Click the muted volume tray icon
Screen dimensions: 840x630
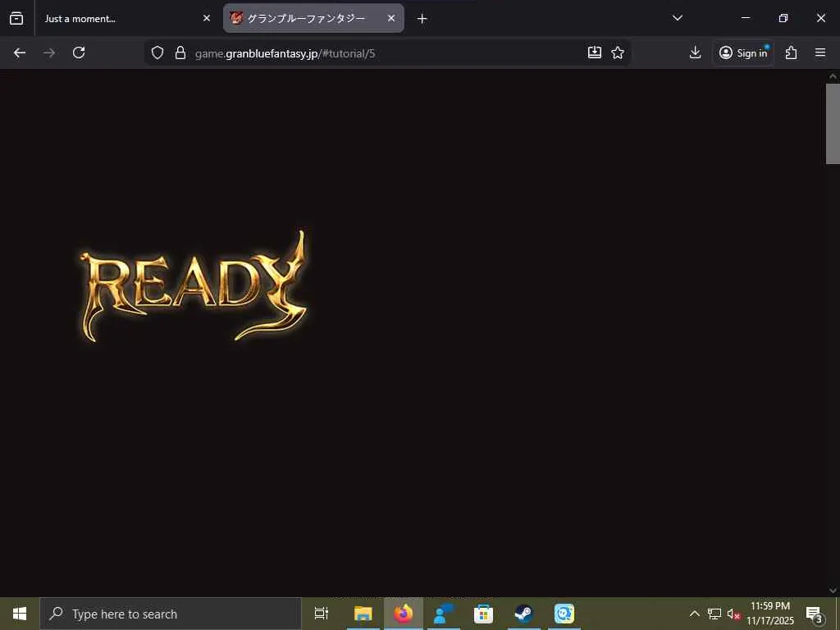[733, 614]
